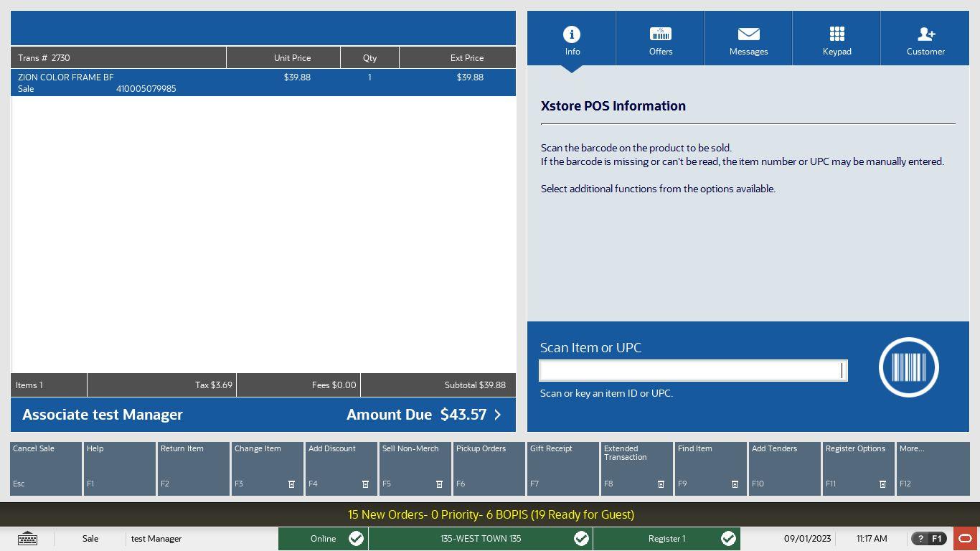Open the on-screen keyboard icon
The height and width of the screenshot is (551, 980).
[x=27, y=539]
